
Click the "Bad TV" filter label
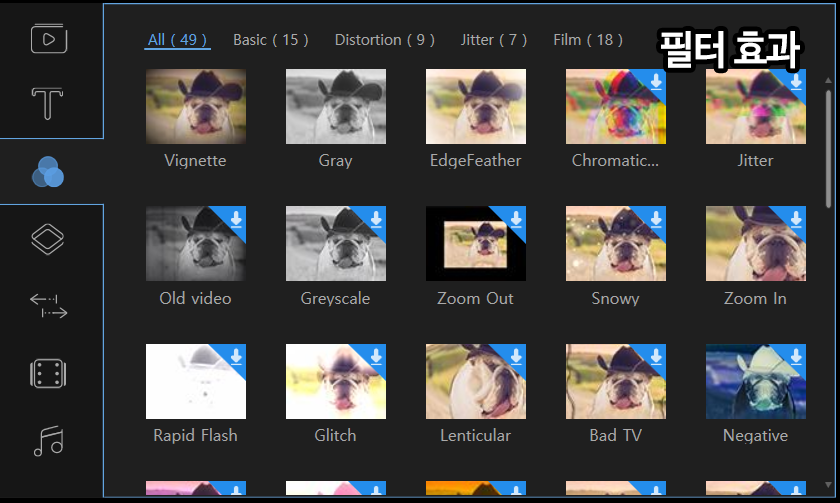coord(616,436)
